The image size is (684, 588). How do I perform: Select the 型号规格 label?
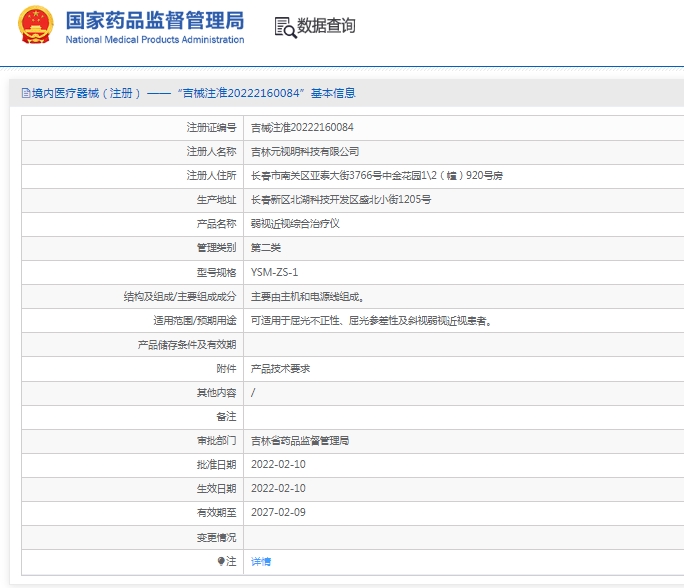click(216, 272)
